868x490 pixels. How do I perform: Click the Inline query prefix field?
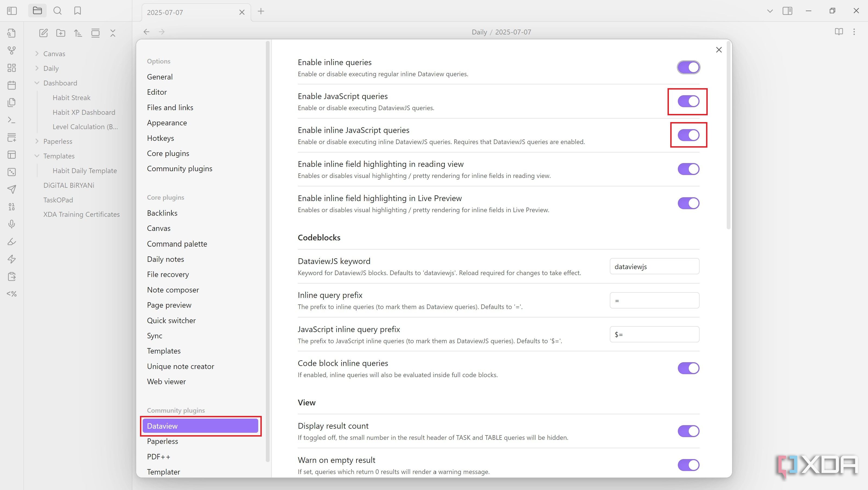654,300
